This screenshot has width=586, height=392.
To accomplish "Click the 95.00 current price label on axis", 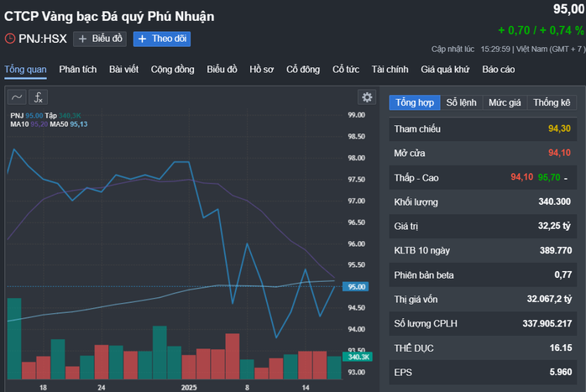I will [x=356, y=286].
